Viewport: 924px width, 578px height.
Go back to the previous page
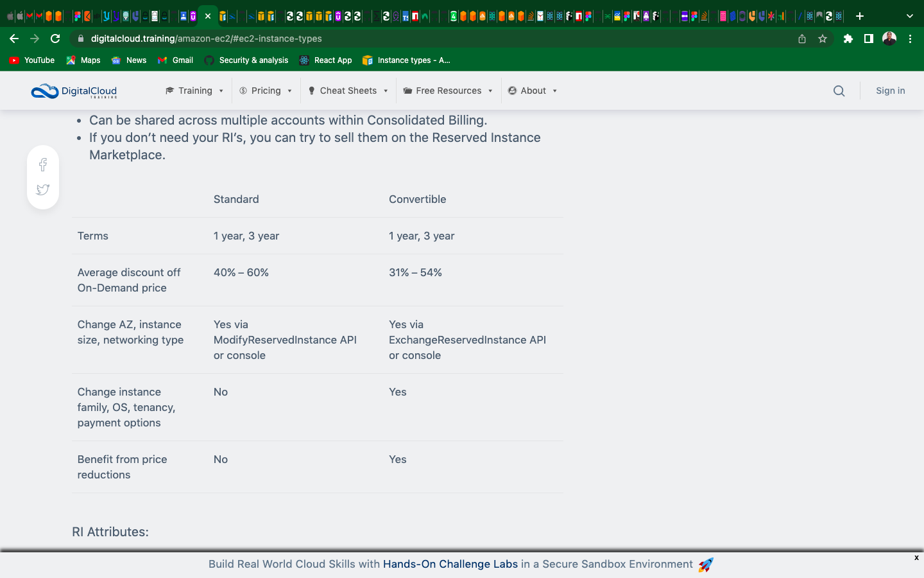[14, 39]
